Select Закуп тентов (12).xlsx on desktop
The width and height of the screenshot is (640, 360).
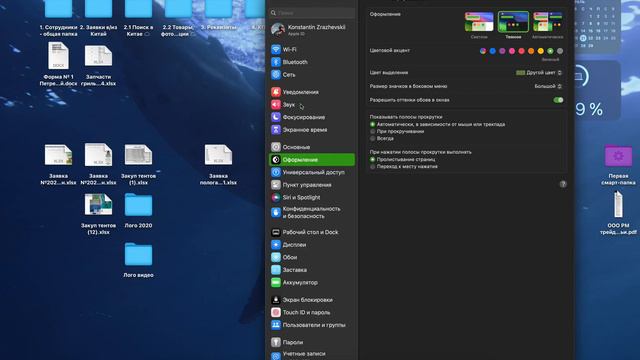tap(98, 213)
